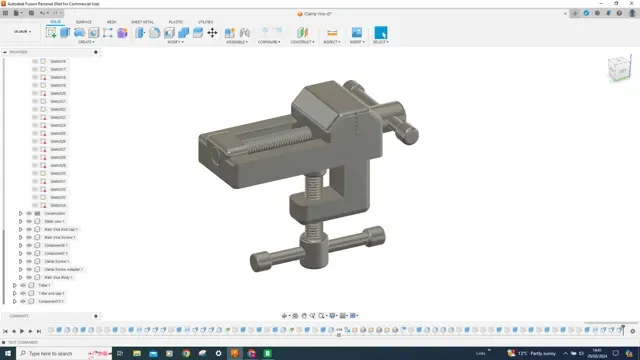Expand Main Vice Body 1 tree node

coord(20,277)
